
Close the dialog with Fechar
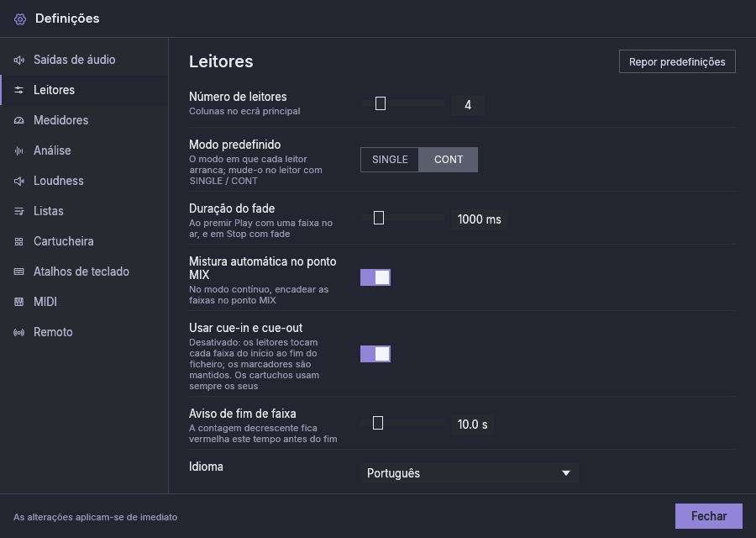pyautogui.click(x=709, y=516)
